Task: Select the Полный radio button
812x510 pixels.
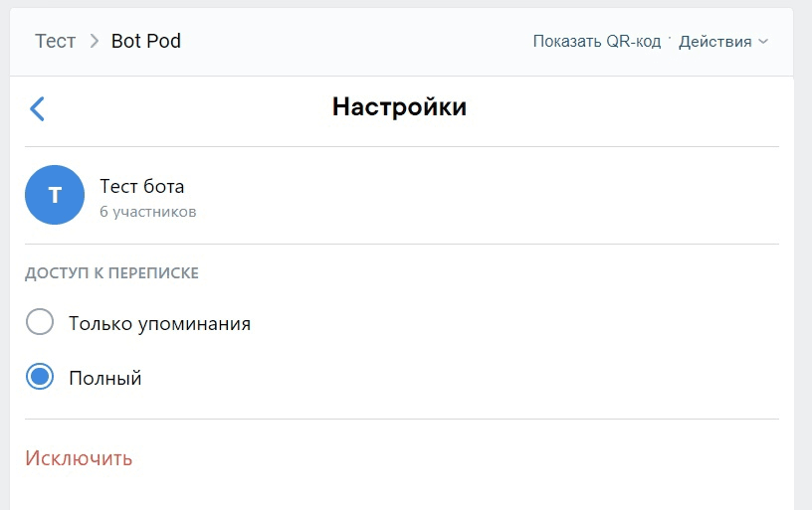Action: click(x=40, y=378)
